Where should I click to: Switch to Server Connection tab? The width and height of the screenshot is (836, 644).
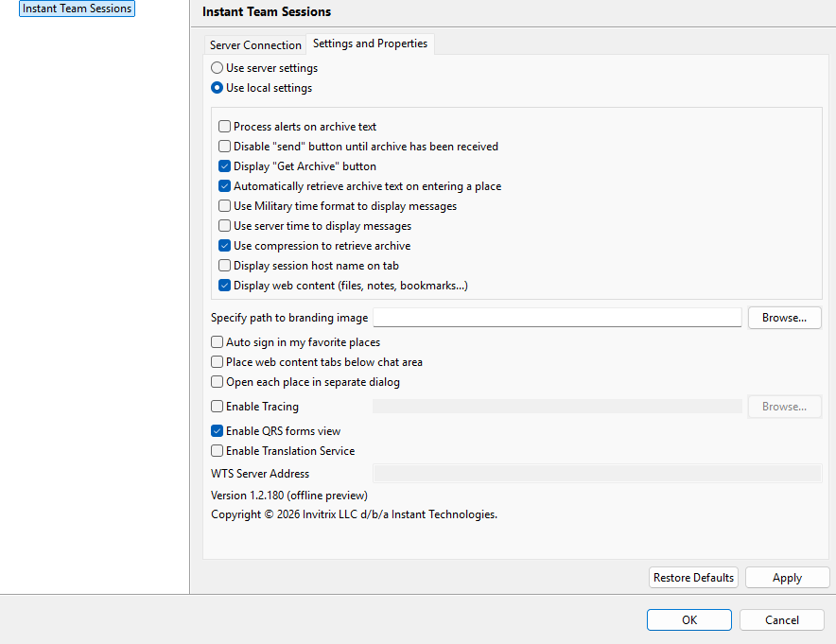(x=255, y=45)
